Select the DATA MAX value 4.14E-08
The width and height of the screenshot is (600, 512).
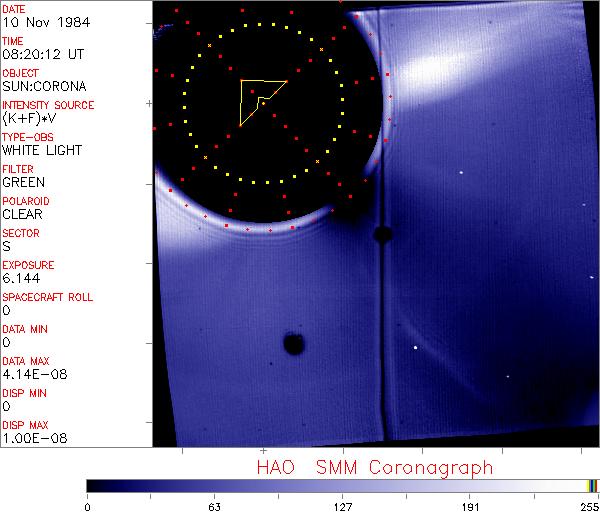pos(30,374)
